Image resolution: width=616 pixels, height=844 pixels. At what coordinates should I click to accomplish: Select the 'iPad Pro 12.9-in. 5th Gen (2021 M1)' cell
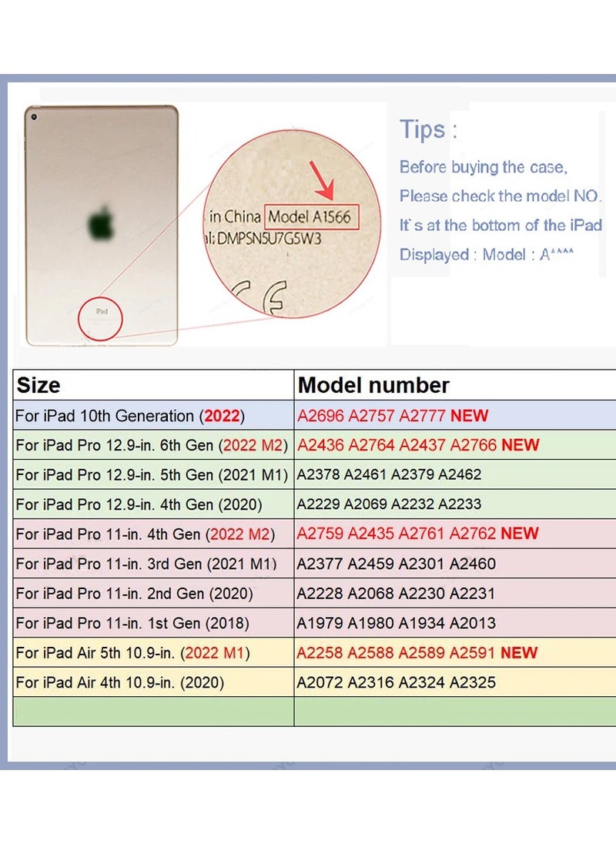click(153, 474)
